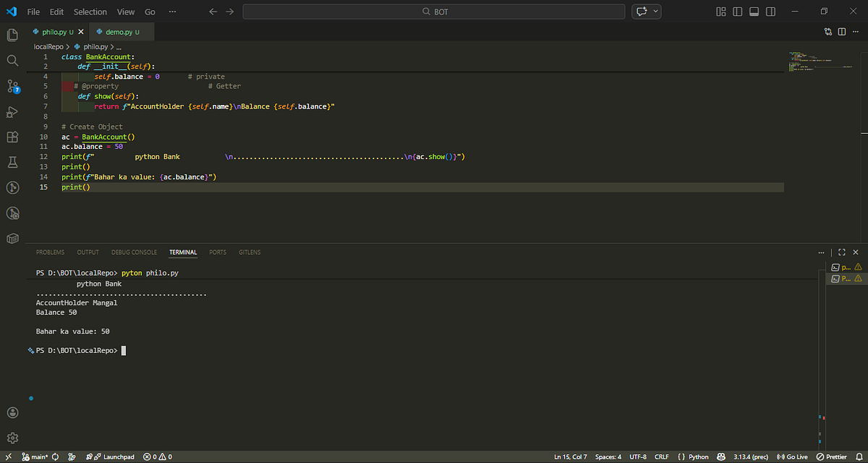Open the package icon view in the activity bar

pyautogui.click(x=12, y=238)
